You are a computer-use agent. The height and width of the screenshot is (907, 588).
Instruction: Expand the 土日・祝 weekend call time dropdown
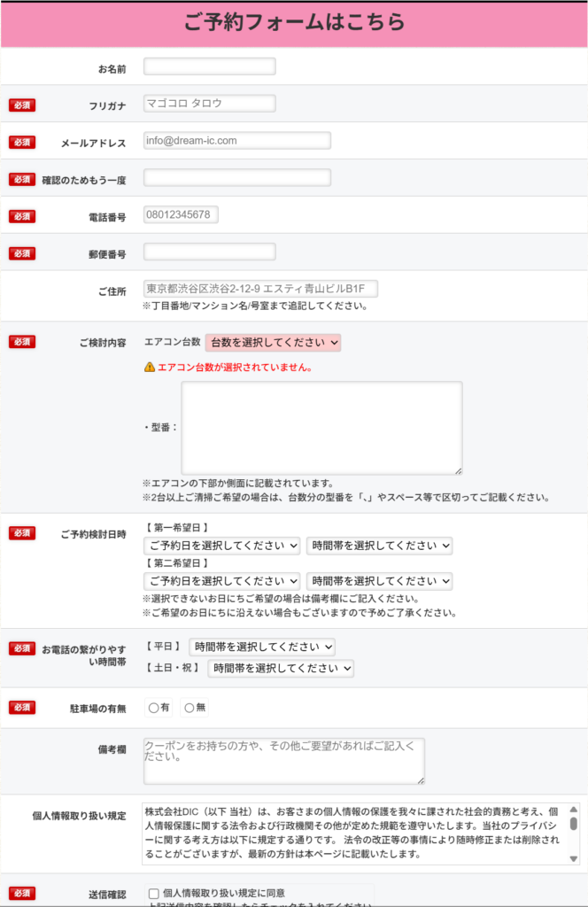(x=281, y=668)
